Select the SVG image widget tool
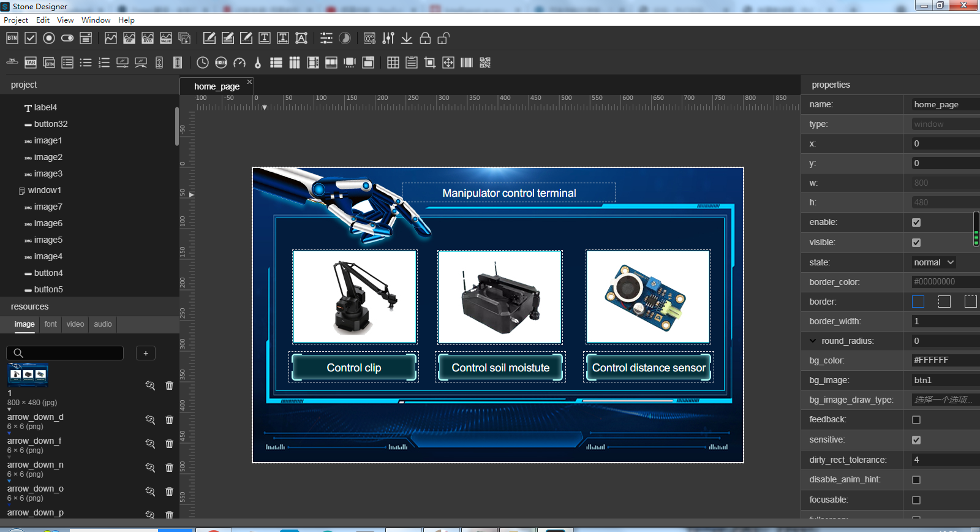 (148, 38)
